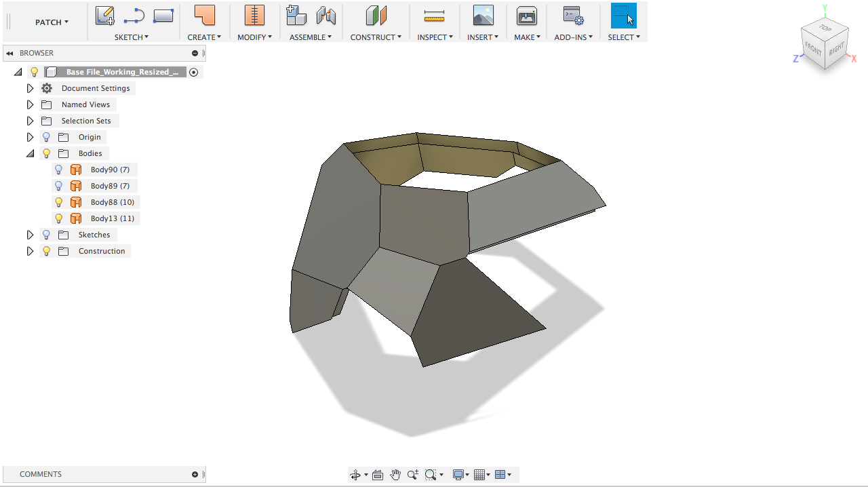Click the 3D Print icon under Make

[x=526, y=16]
